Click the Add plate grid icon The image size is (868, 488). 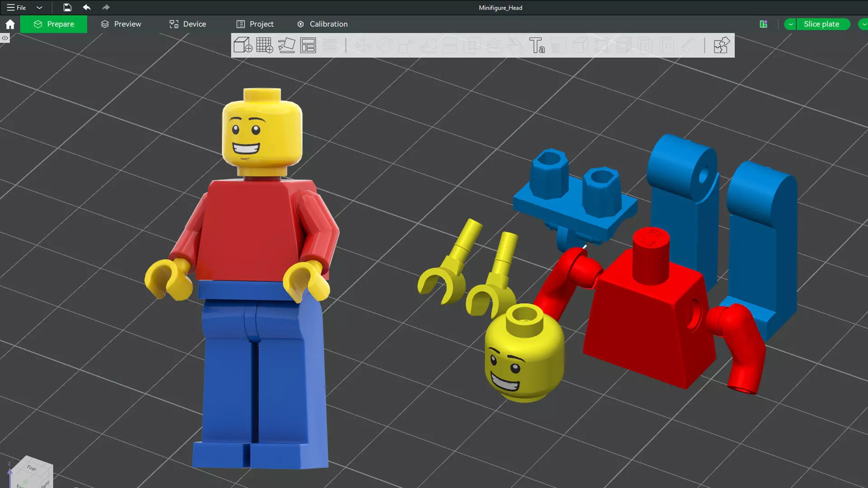[x=264, y=45]
